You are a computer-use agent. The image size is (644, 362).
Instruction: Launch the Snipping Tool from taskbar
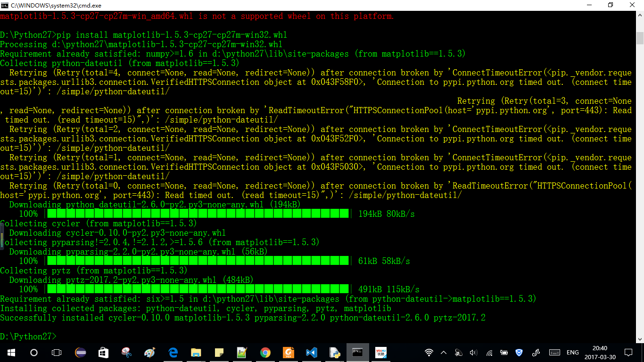[126, 352]
